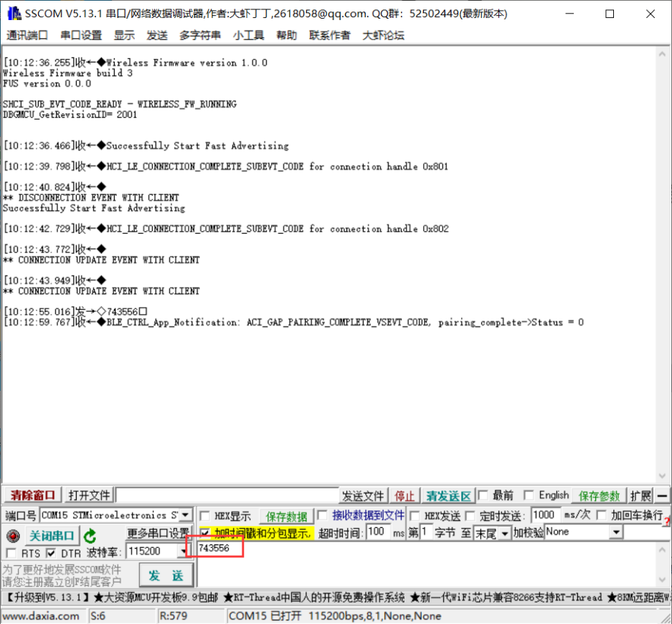Click the minus collapse button beside 扩展
Image resolution: width=672 pixels, height=624 pixels.
662,496
